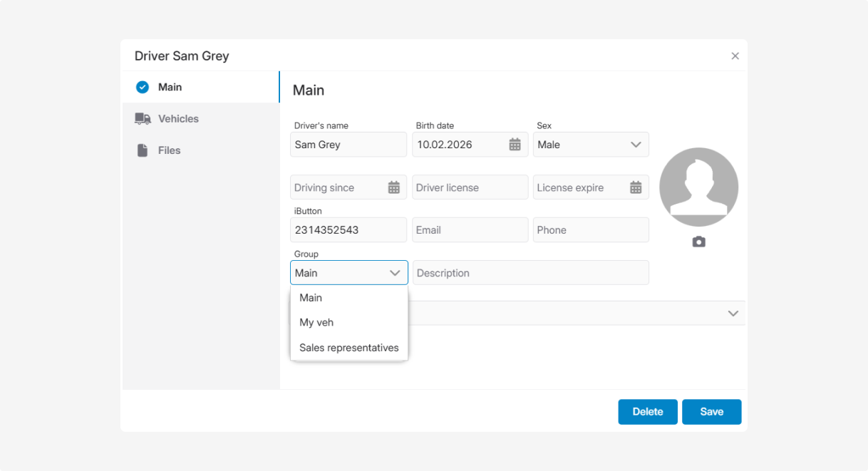Click the blue checkmark icon beside Main
The width and height of the screenshot is (868, 471).
point(143,87)
